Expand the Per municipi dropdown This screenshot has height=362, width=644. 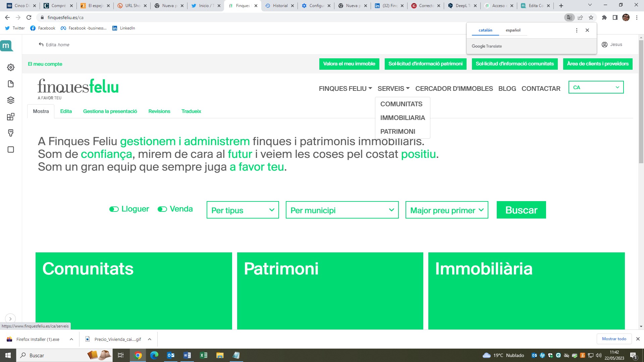click(341, 210)
